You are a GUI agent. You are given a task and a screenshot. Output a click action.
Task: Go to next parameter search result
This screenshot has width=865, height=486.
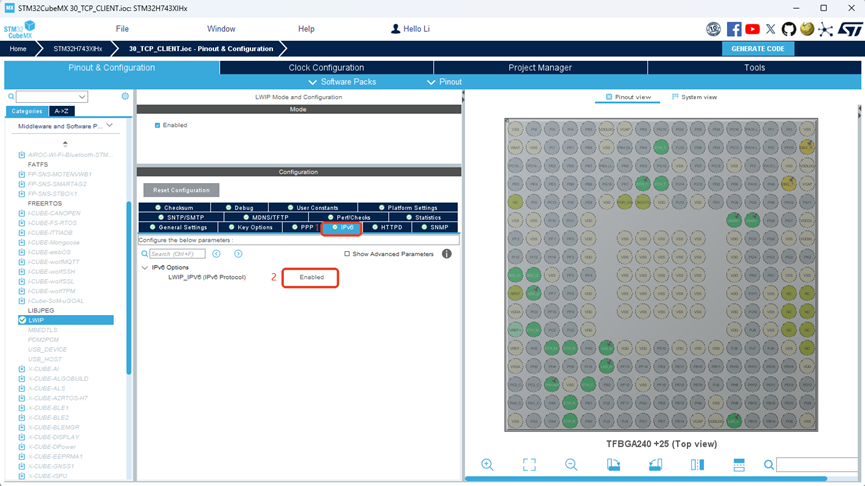(238, 254)
